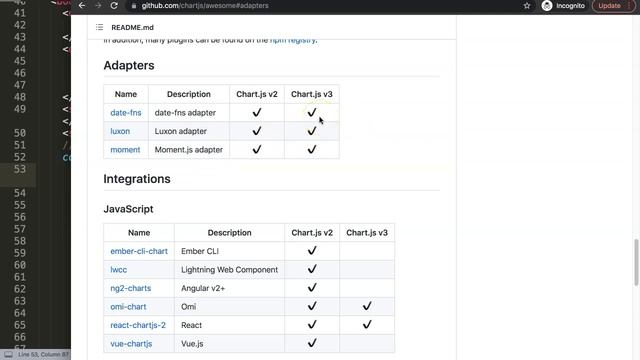Reload the GitHub page

(114, 6)
